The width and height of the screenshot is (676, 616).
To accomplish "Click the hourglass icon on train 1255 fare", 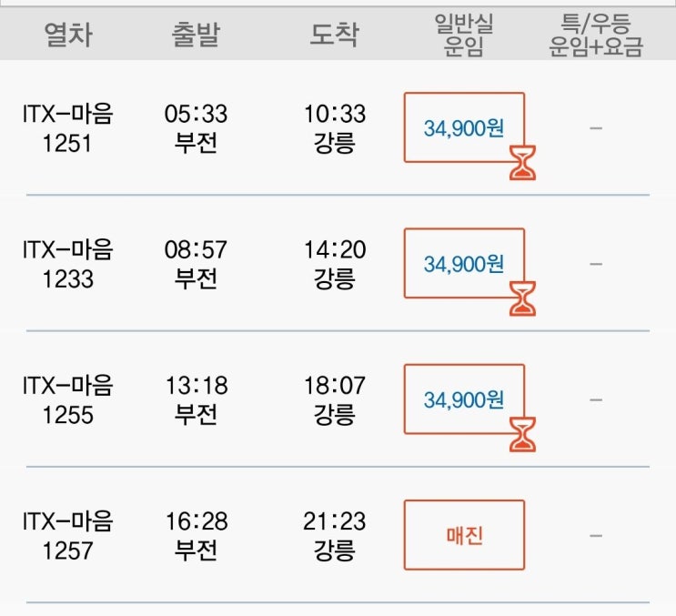I will pos(522,435).
